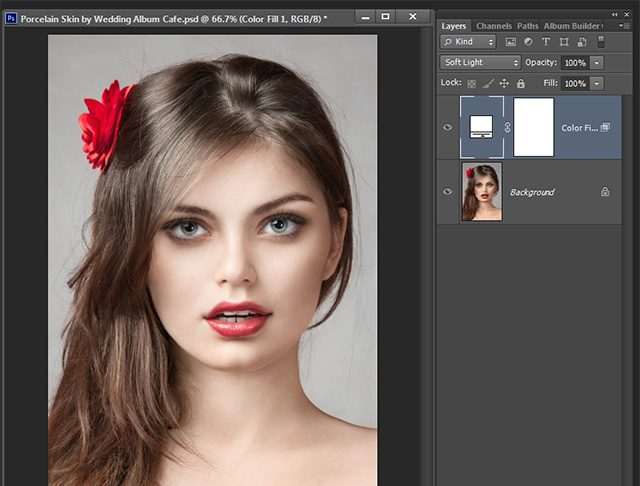Viewport: 640px width, 486px height.
Task: Open the Soft Light blend mode dropdown
Action: pyautogui.click(x=480, y=62)
